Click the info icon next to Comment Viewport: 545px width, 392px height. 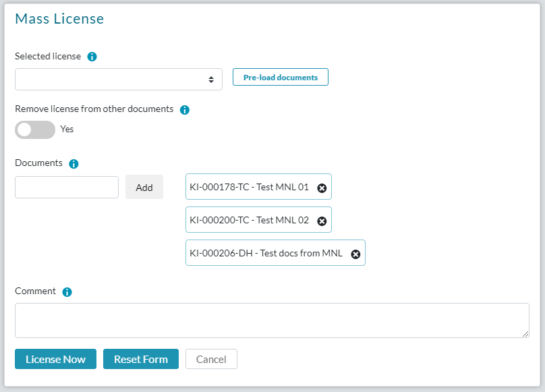67,292
